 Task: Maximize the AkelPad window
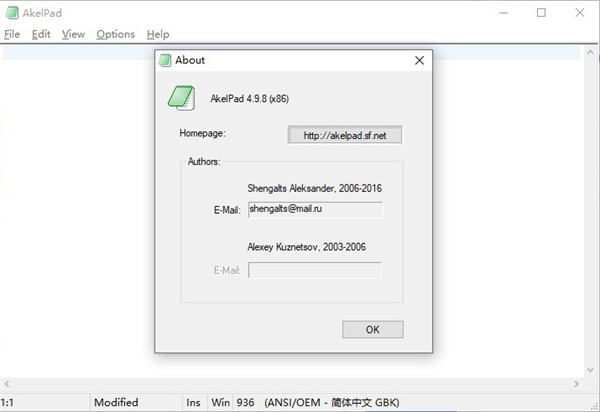coord(541,13)
